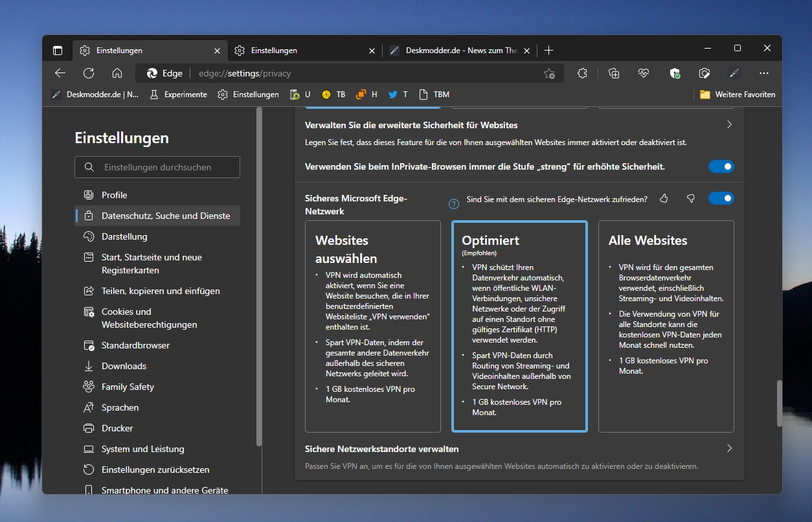Toggle InPrivate 'streng' security switch

coord(721,167)
